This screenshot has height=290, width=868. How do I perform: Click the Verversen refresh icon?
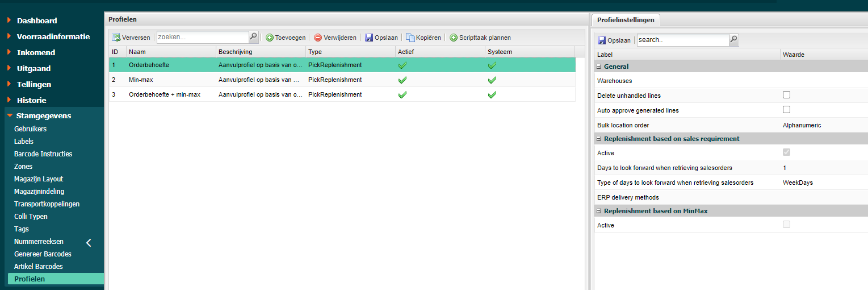[x=116, y=38]
